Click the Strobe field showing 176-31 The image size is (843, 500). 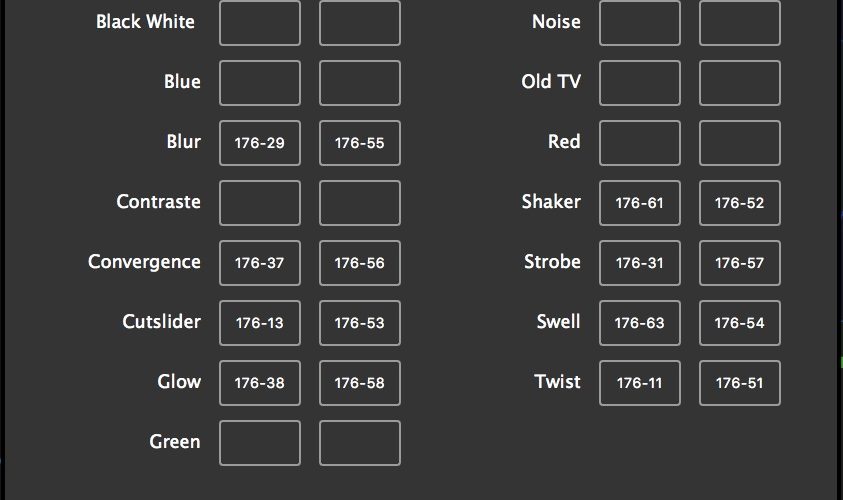tap(640, 263)
